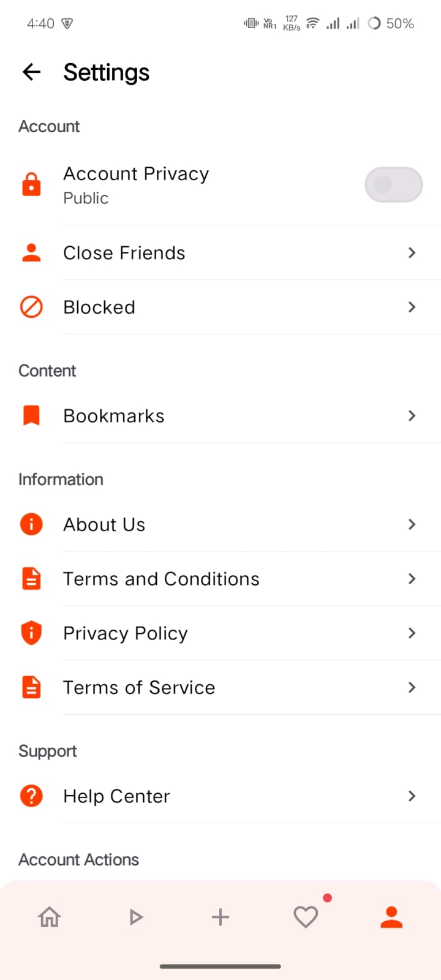Switch to the video play tab
The height and width of the screenshot is (980, 441).
tap(135, 917)
